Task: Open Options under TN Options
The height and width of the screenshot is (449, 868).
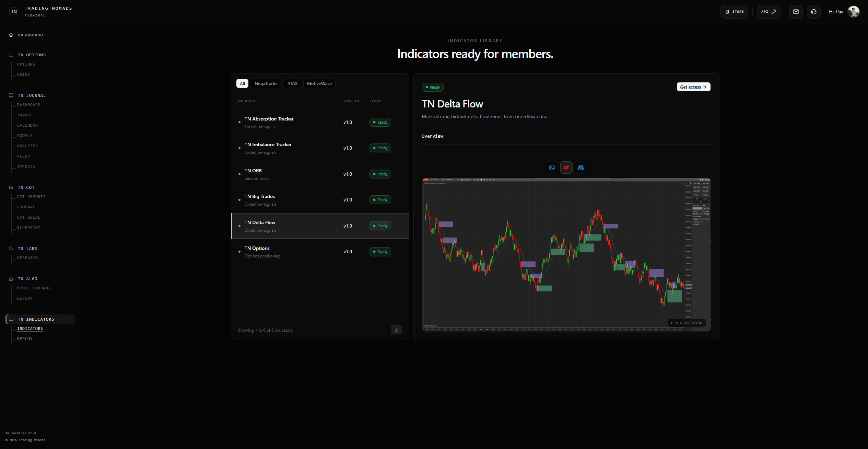Action: [26, 64]
